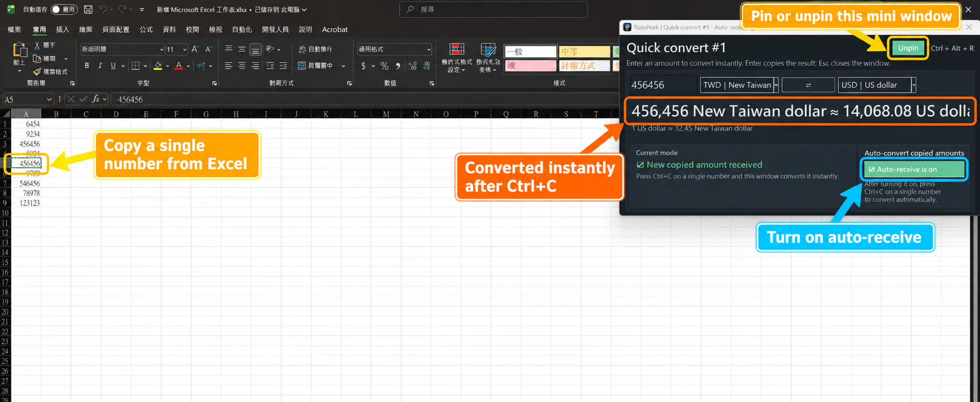Click the Undo arrow icon
The width and height of the screenshot is (980, 402).
tap(103, 10)
